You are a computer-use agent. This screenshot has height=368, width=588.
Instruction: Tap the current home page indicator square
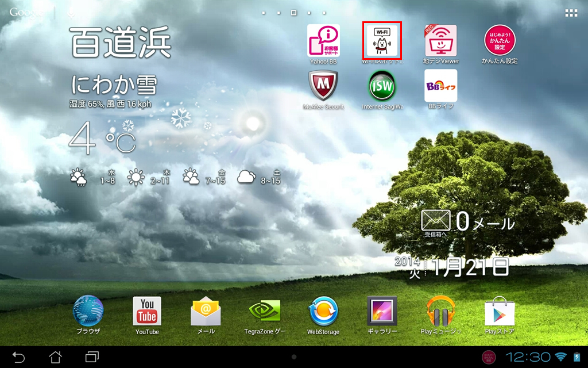293,13
